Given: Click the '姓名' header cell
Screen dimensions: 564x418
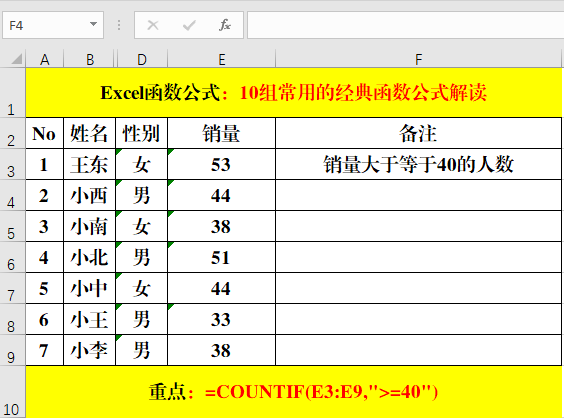Looking at the screenshot, I should (90, 133).
